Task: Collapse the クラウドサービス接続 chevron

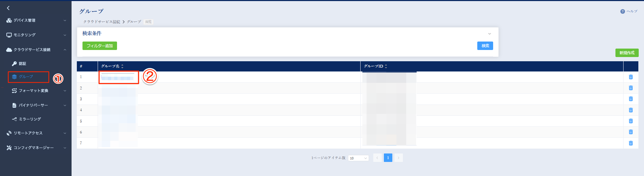Action: [x=65, y=50]
